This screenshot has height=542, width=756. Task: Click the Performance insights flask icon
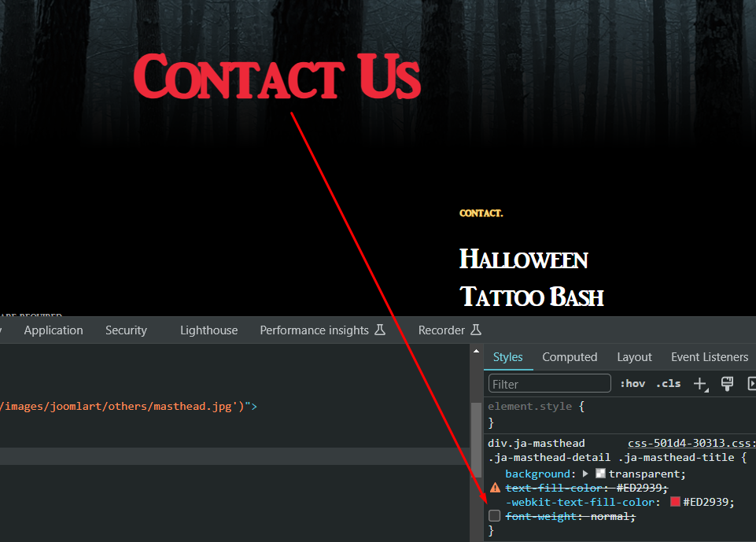(380, 330)
